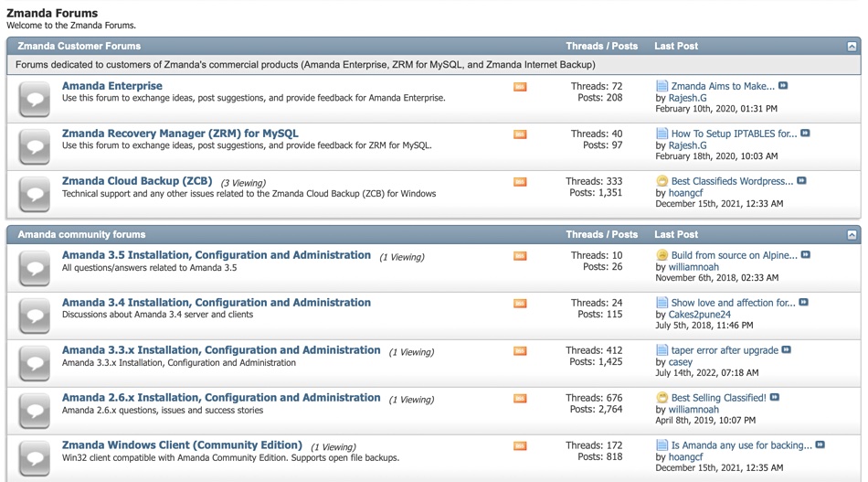The height and width of the screenshot is (482, 868).
Task: View williamnoah profile in Amanda 2.6.x row
Action: (x=693, y=410)
